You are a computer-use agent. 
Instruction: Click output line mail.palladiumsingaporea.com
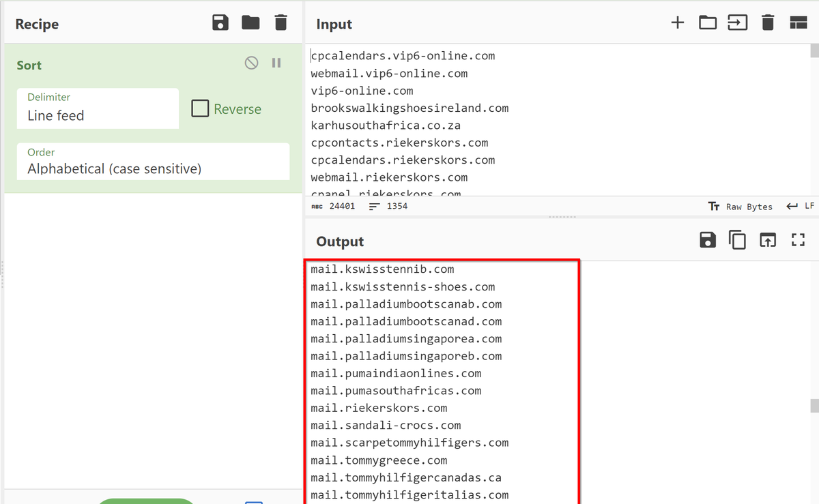coord(406,339)
